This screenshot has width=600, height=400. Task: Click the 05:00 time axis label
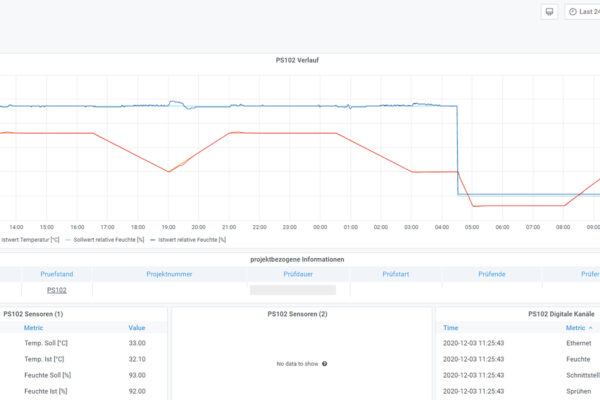pyautogui.click(x=472, y=227)
